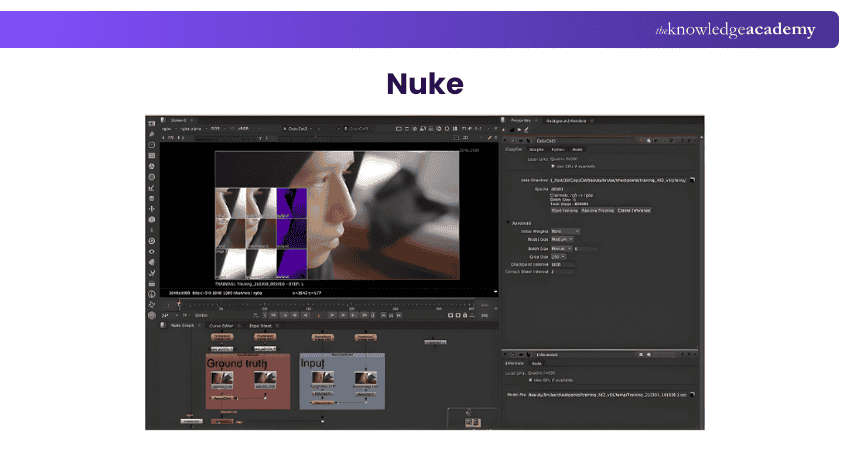Open the Draw nodes toolbar icon
Viewport: 850px width, 450px height.
[x=152, y=134]
